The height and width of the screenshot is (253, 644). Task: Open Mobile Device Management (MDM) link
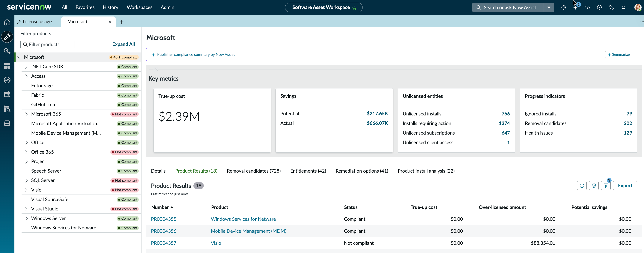[x=249, y=231]
